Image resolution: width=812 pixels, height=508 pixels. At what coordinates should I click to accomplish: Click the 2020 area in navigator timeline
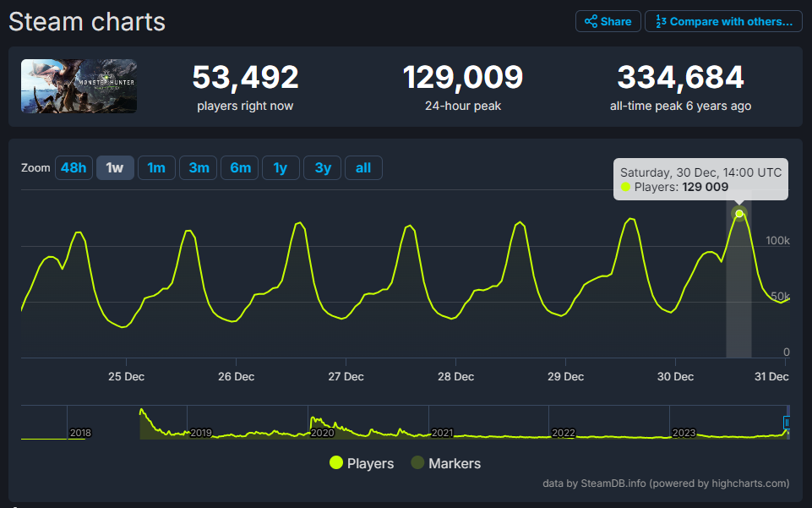322,433
